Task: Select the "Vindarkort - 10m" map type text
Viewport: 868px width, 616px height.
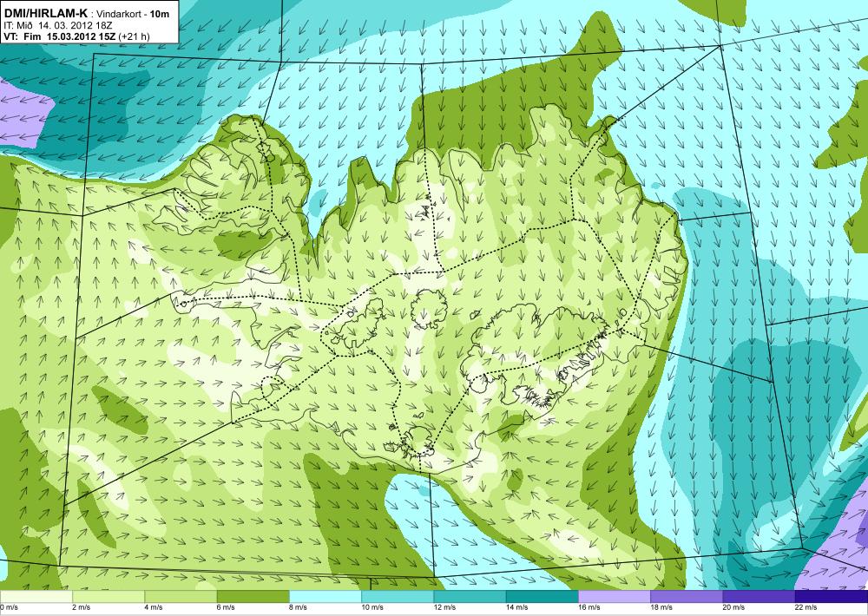Action: 134,15
